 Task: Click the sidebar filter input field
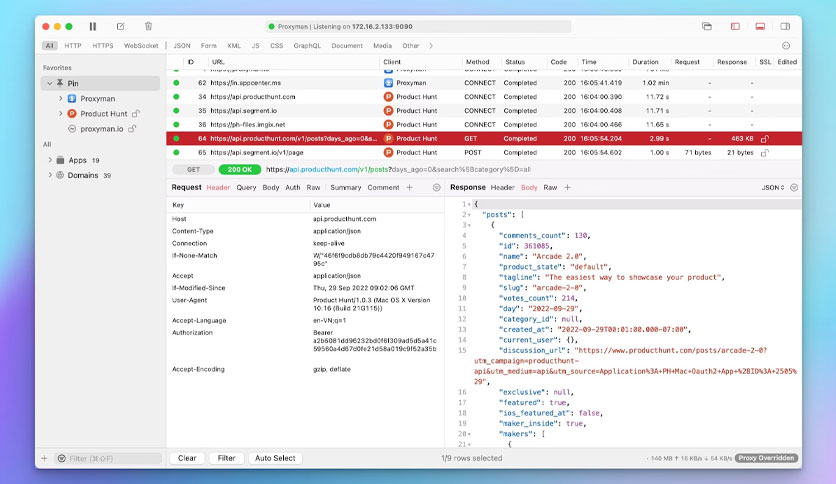click(x=108, y=458)
